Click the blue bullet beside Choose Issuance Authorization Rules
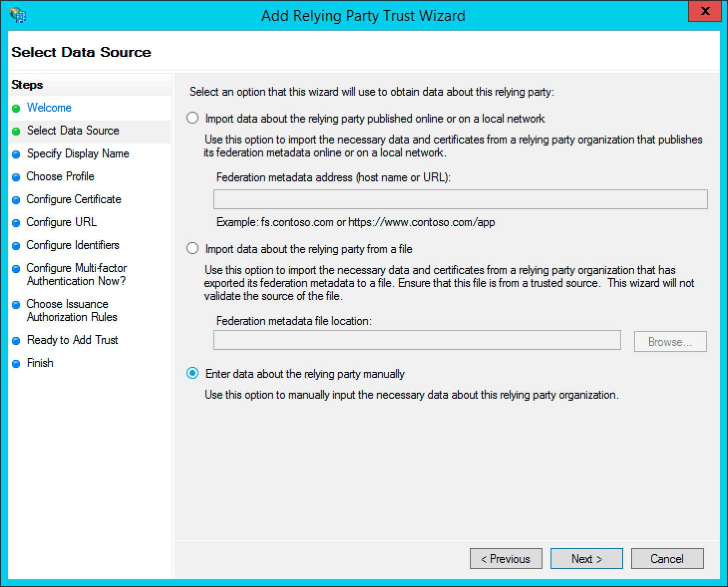Image resolution: width=728 pixels, height=587 pixels. point(16,304)
